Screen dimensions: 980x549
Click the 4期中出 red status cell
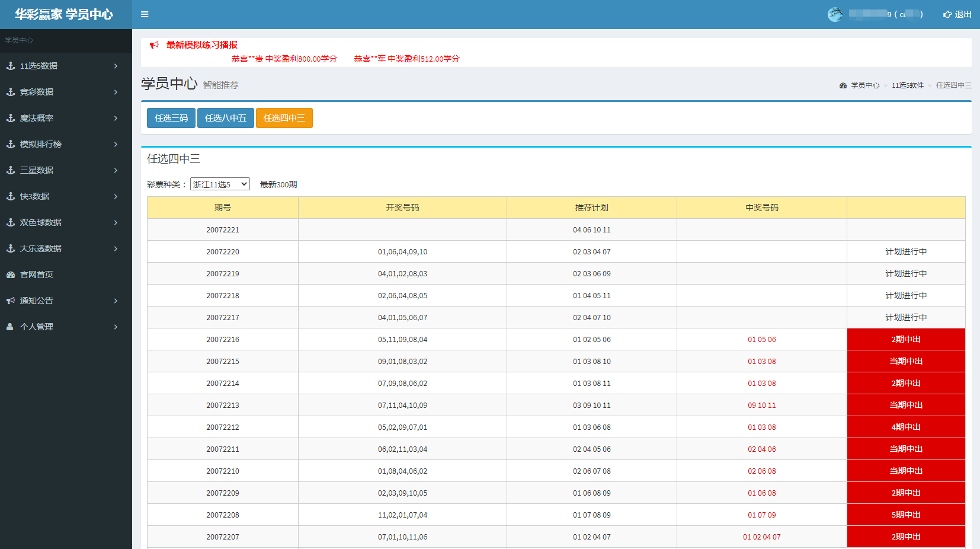click(906, 427)
